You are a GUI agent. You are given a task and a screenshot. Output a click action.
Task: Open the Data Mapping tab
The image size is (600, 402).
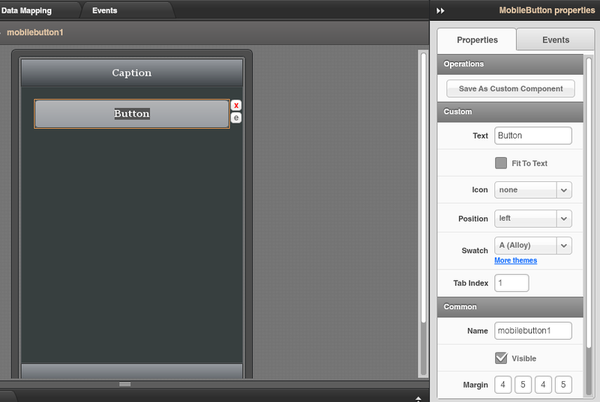[x=27, y=10]
